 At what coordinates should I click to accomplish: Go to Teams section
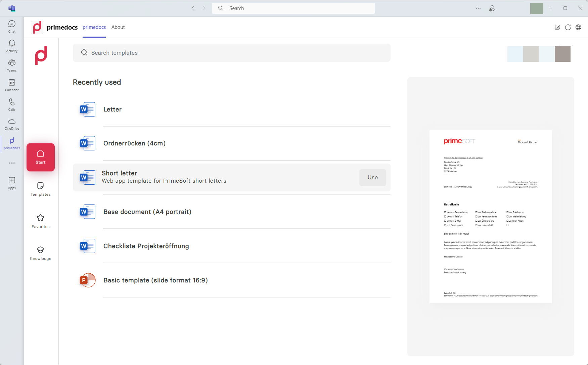(x=12, y=65)
